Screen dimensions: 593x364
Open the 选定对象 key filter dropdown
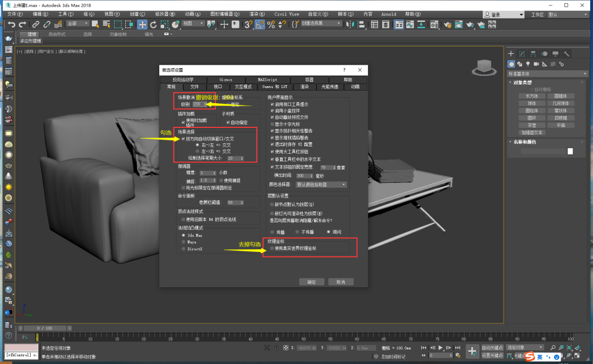(x=525, y=348)
